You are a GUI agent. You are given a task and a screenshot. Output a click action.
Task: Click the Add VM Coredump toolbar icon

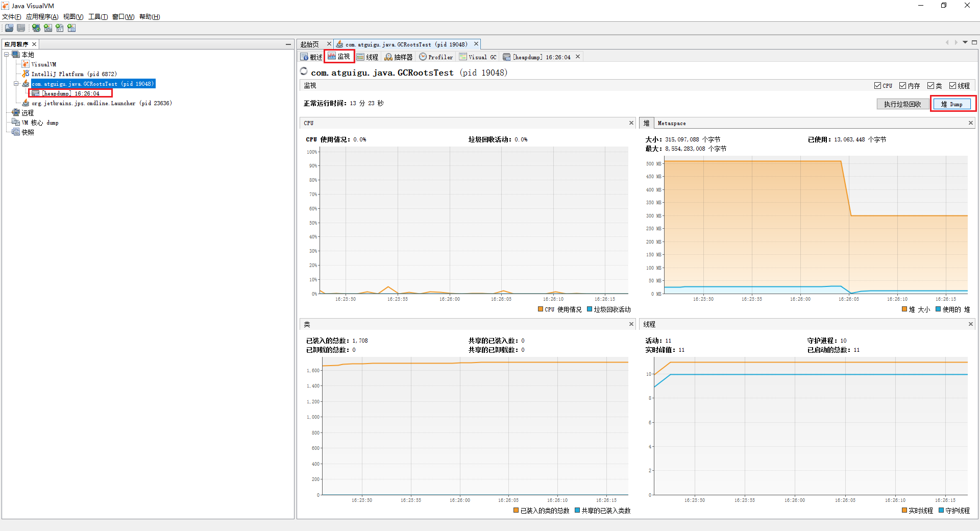[x=60, y=28]
